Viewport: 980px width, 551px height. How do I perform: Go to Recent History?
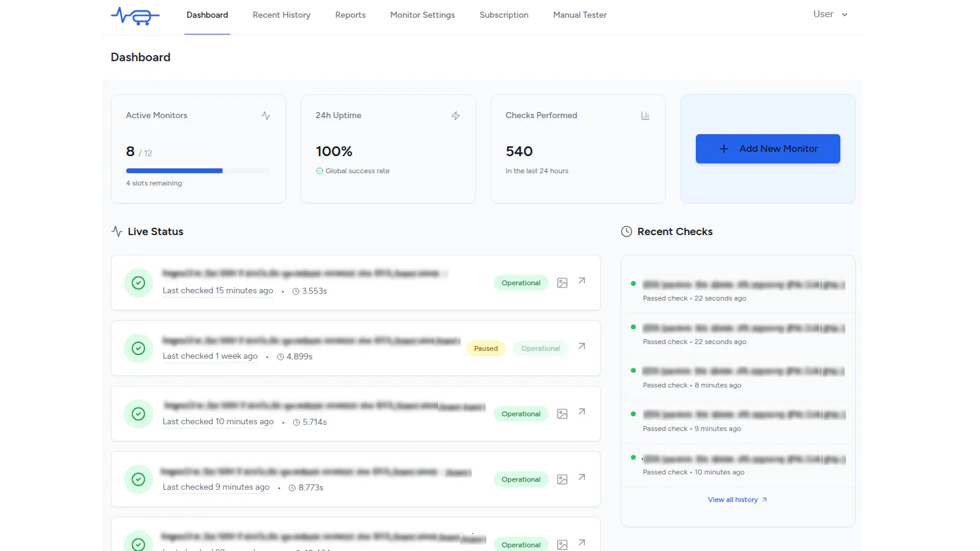click(x=282, y=15)
